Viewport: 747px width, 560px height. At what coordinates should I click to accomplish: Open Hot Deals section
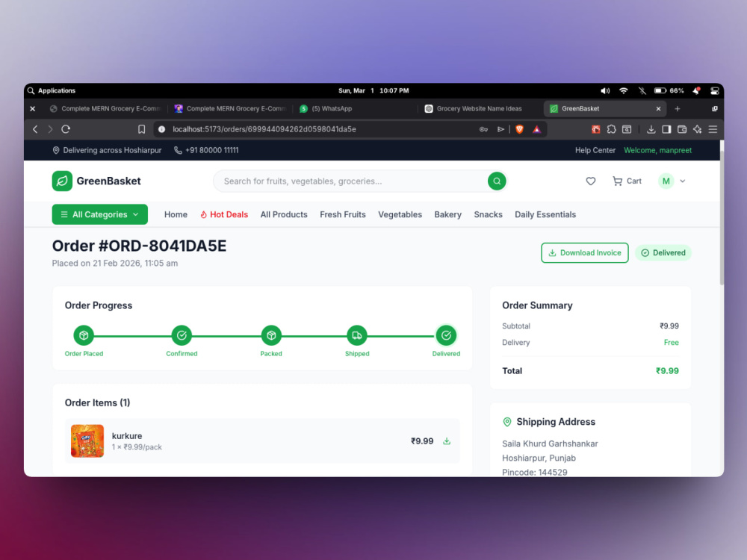[224, 214]
